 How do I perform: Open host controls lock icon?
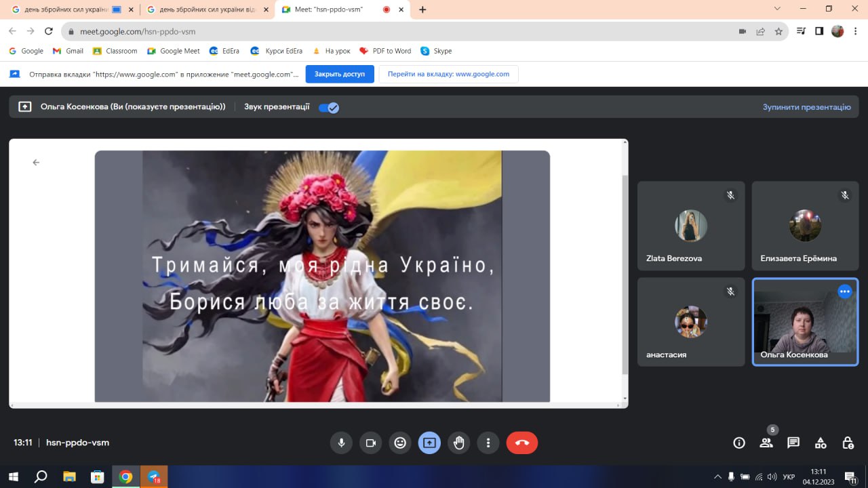click(x=848, y=443)
